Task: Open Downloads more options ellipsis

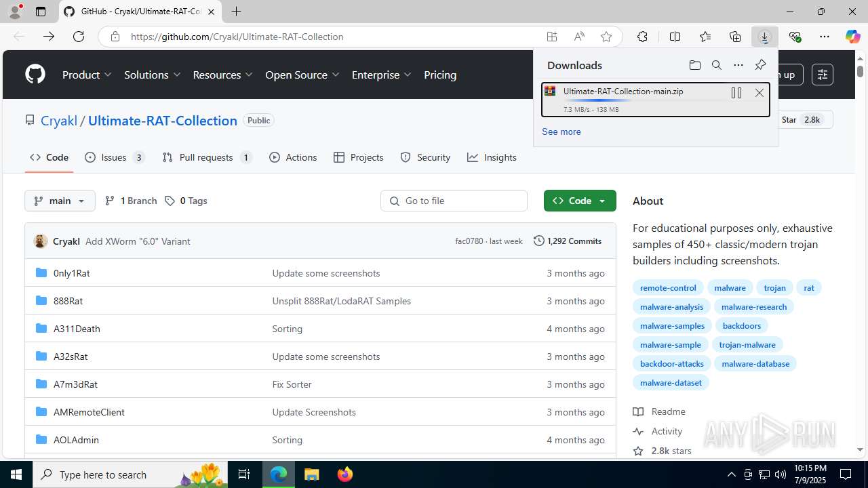Action: point(738,65)
